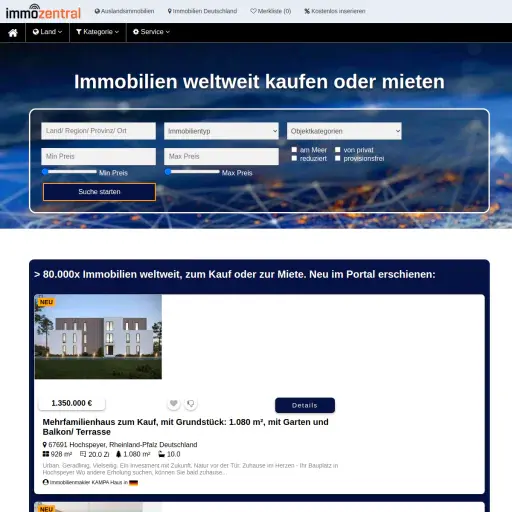This screenshot has width=512, height=512.
Task: View Merkliste (0)
Action: (271, 11)
